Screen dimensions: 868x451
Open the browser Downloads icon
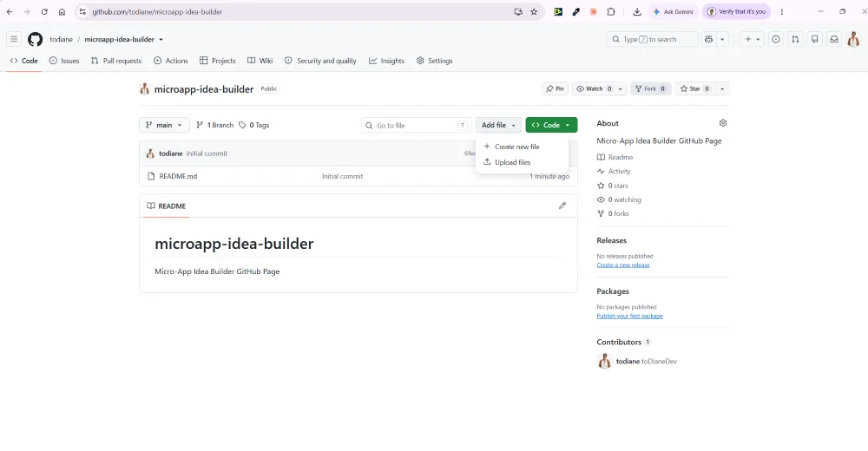[x=637, y=11]
